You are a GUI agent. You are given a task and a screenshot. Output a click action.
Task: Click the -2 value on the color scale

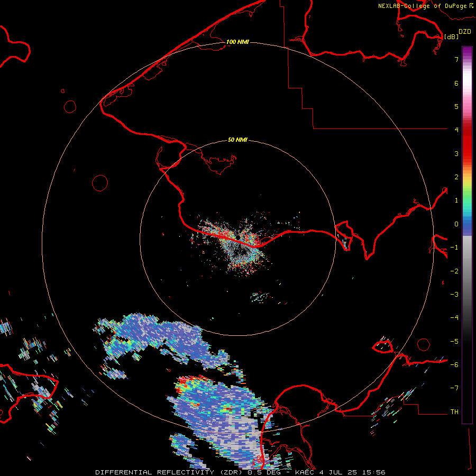coord(454,271)
